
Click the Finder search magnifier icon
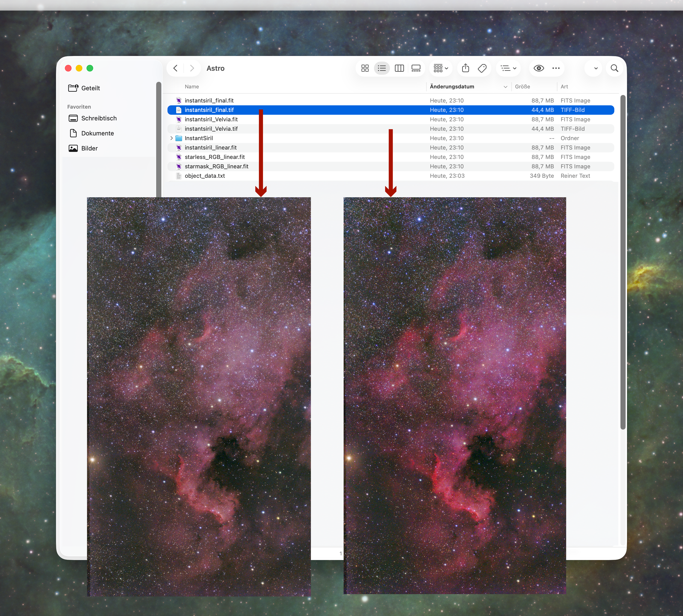coord(614,68)
